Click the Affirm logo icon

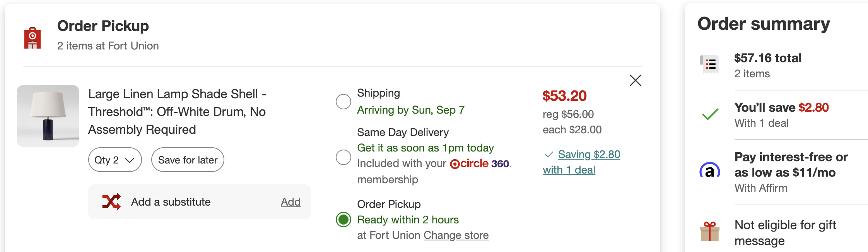tap(710, 170)
